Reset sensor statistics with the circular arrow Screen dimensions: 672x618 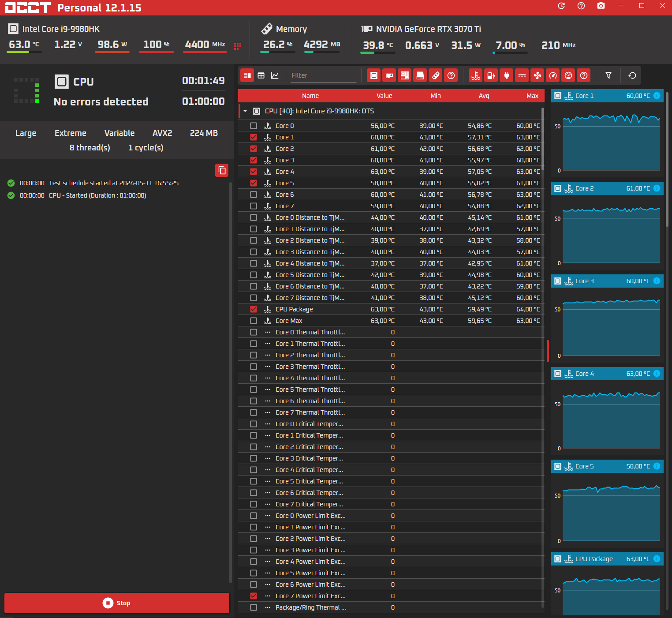tap(632, 75)
